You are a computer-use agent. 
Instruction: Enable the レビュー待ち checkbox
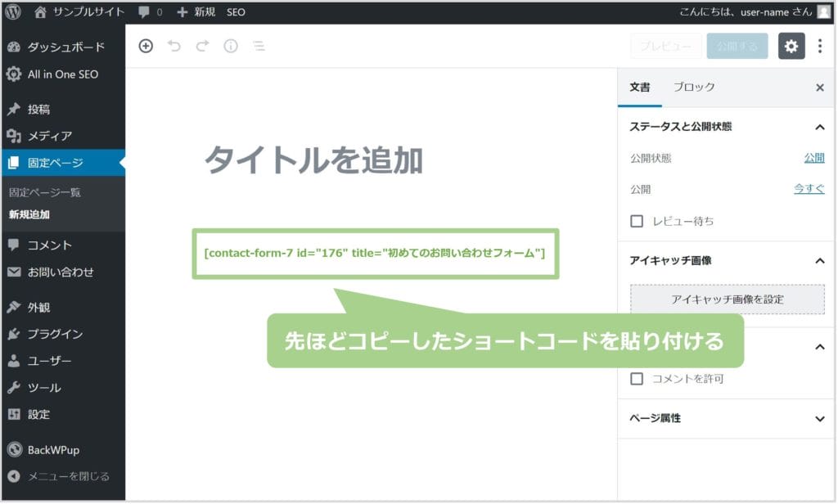point(637,221)
